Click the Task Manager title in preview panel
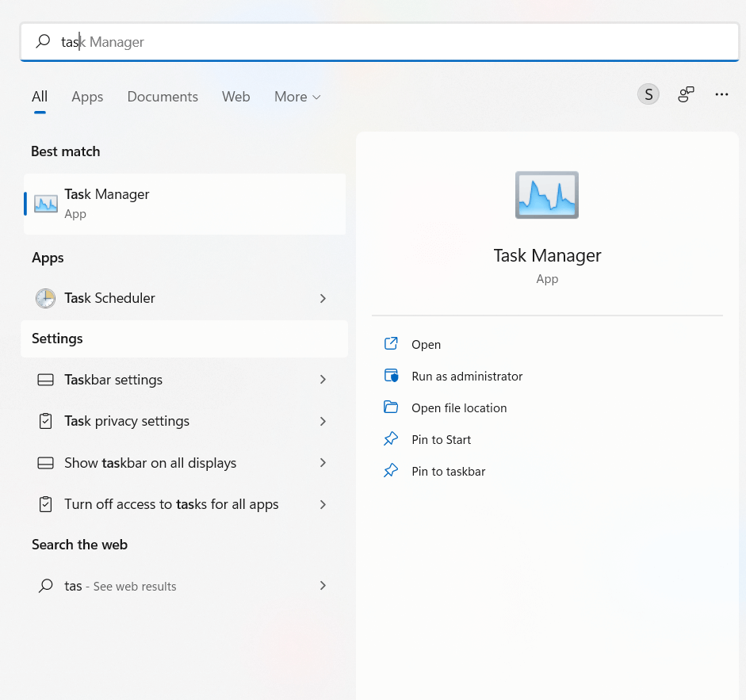746x700 pixels. (x=547, y=255)
